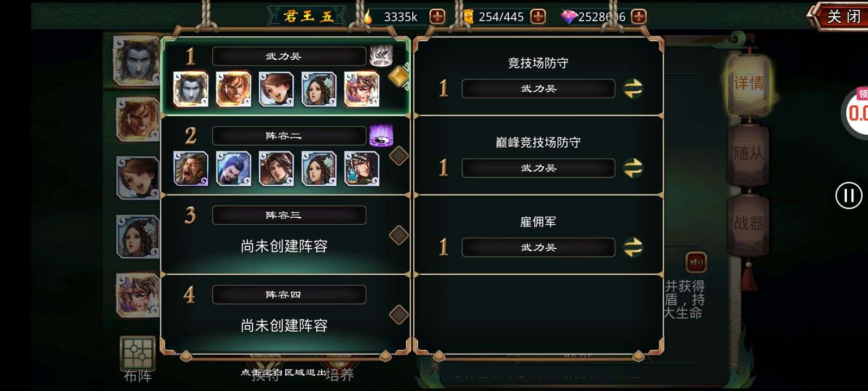Image resolution: width=868 pixels, height=391 pixels.
Task: Open the purple yin-yang formation icon of lineup 2
Action: coord(381,136)
